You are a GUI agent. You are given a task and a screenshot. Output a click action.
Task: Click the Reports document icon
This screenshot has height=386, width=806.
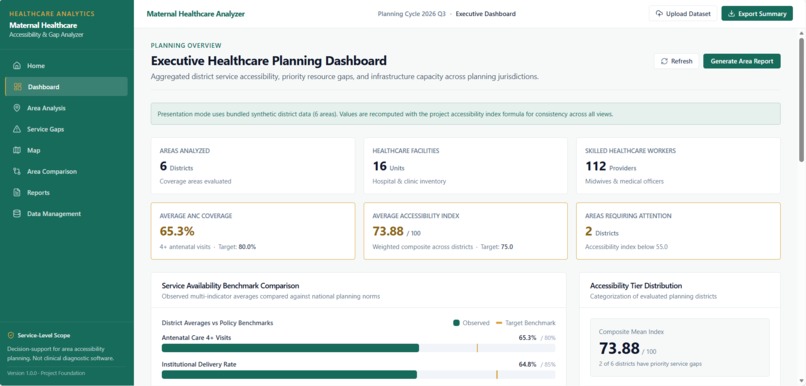click(x=17, y=192)
